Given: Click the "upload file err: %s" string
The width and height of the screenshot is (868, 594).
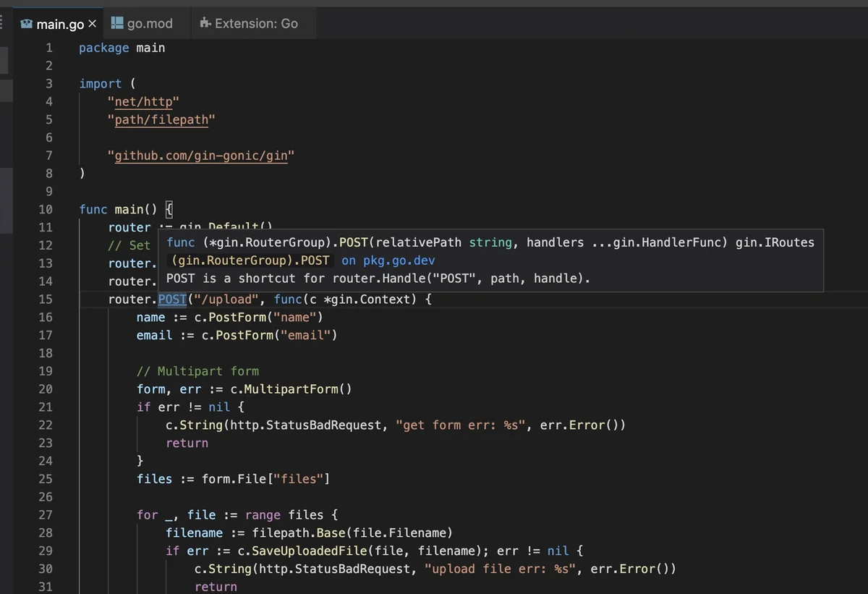Looking at the screenshot, I should [501, 569].
